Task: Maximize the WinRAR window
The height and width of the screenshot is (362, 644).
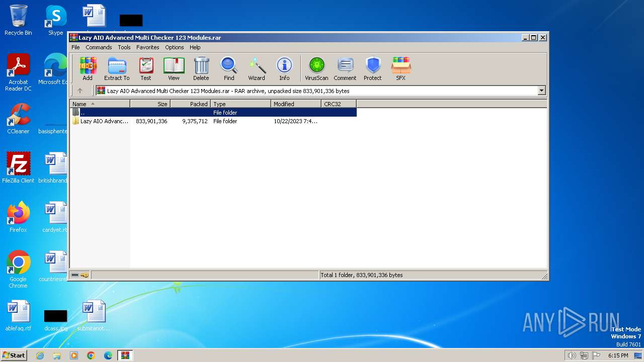Action: [x=534, y=38]
